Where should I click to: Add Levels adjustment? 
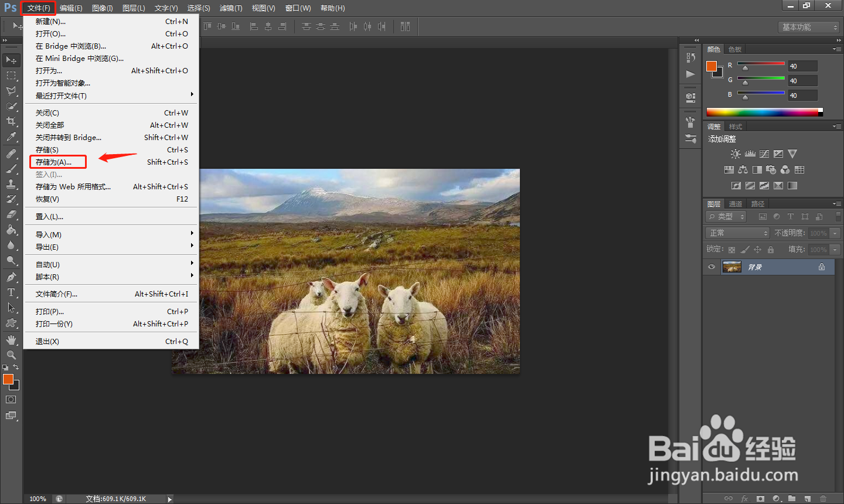coord(750,154)
